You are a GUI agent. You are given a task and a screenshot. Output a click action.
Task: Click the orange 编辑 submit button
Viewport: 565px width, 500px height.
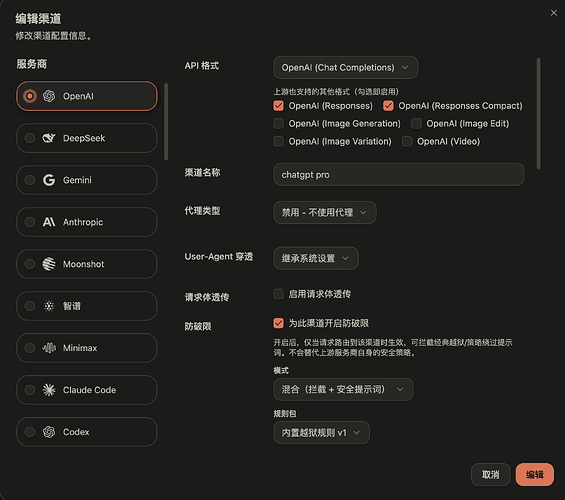pos(535,474)
